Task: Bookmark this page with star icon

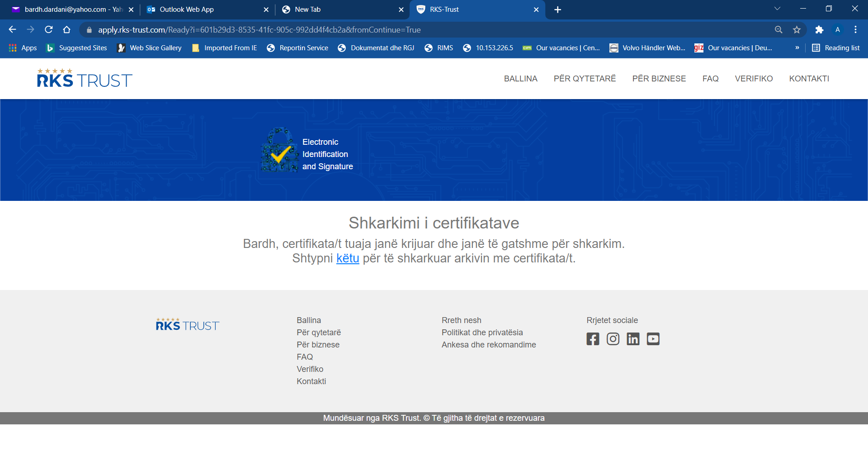Action: tap(797, 29)
